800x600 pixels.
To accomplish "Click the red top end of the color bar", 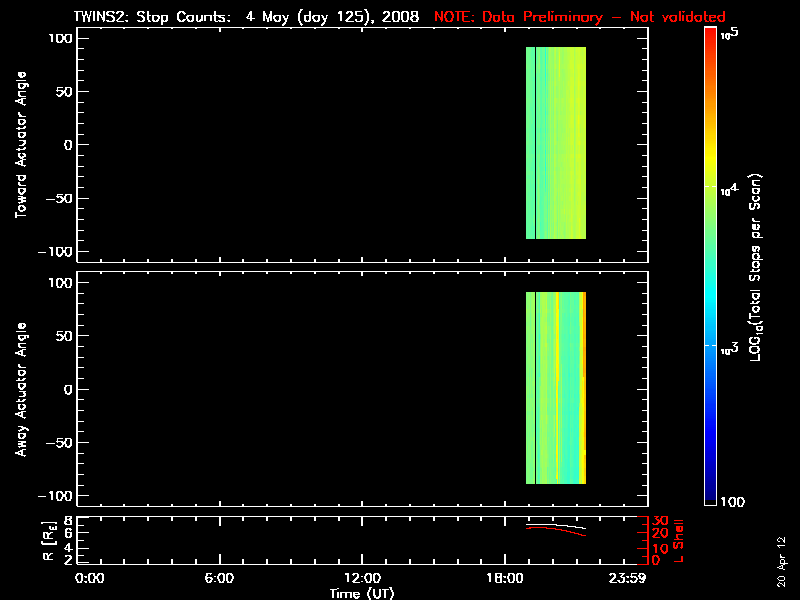I will pos(709,34).
